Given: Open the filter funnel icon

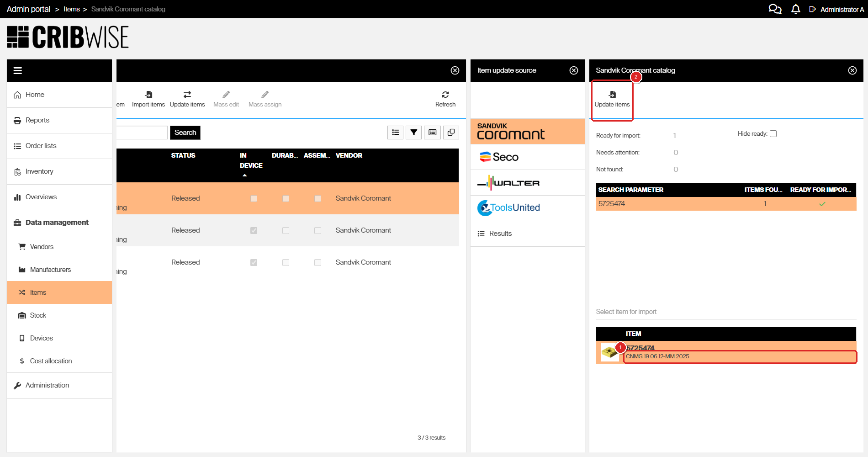Looking at the screenshot, I should tap(414, 133).
